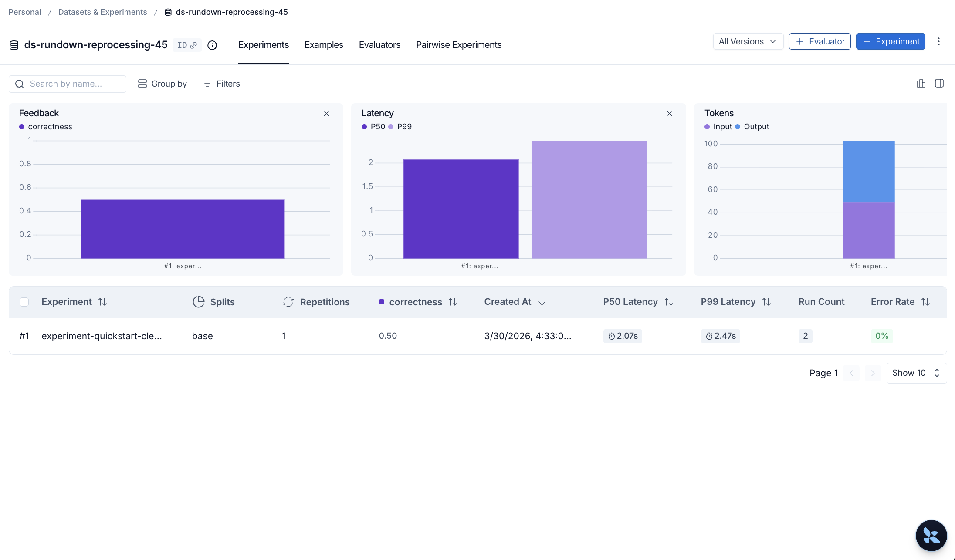Dismiss the Latency chart with its close button

[669, 113]
